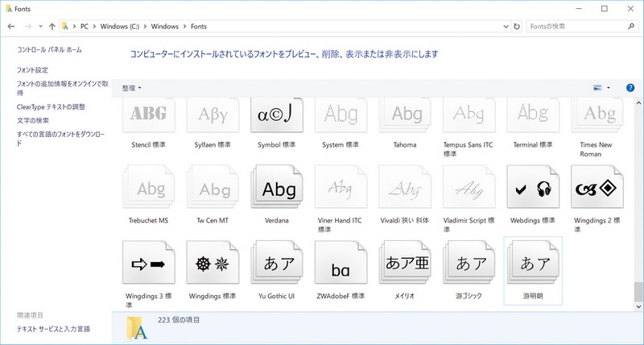Select the 游ゴシック font icon
This screenshot has width=644, height=345.
pos(469,262)
